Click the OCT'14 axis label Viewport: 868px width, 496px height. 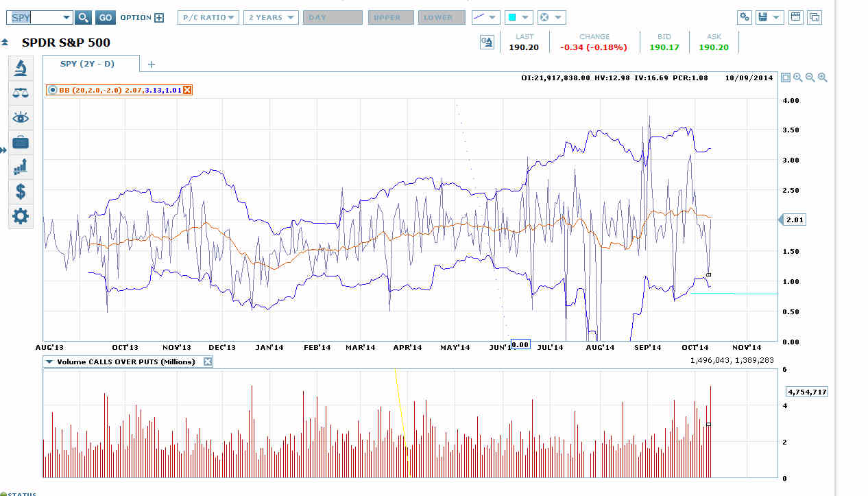(696, 347)
